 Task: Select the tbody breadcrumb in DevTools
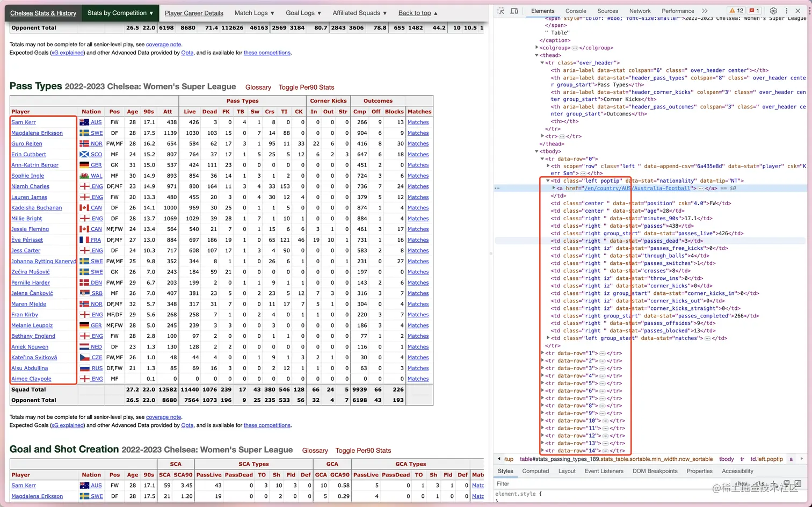point(726,459)
